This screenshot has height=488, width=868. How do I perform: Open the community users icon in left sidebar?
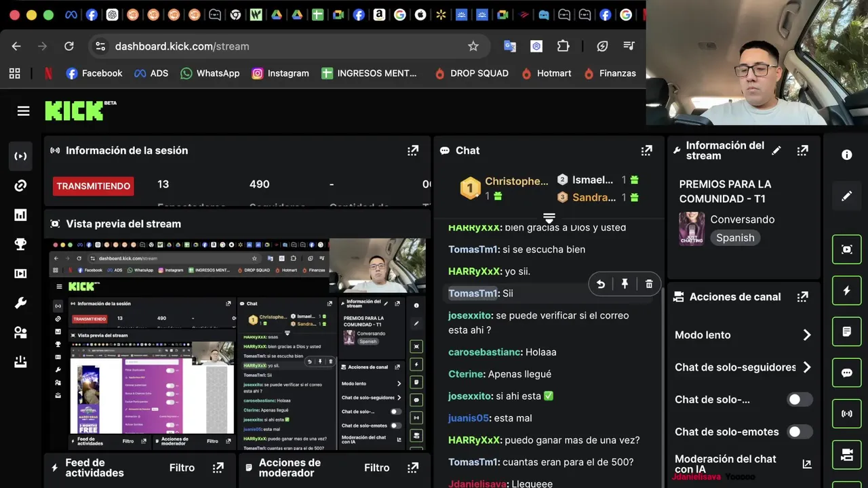[x=20, y=332]
